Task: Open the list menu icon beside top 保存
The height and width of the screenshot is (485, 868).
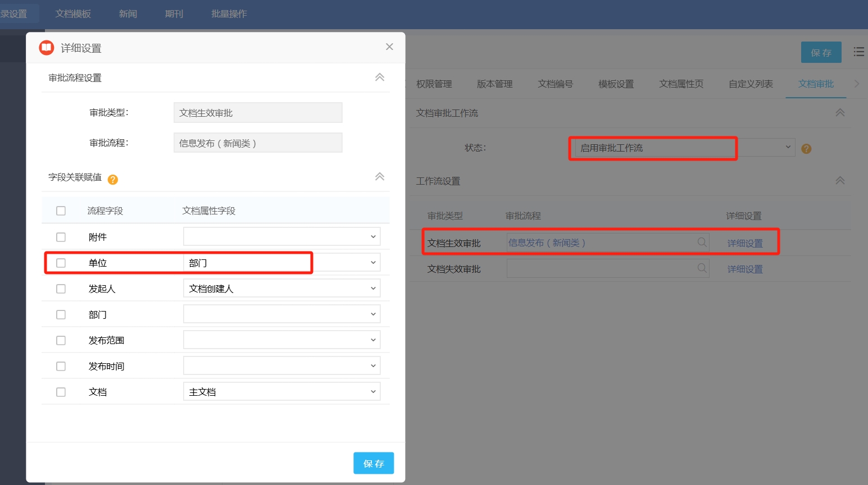Action: pyautogui.click(x=858, y=52)
